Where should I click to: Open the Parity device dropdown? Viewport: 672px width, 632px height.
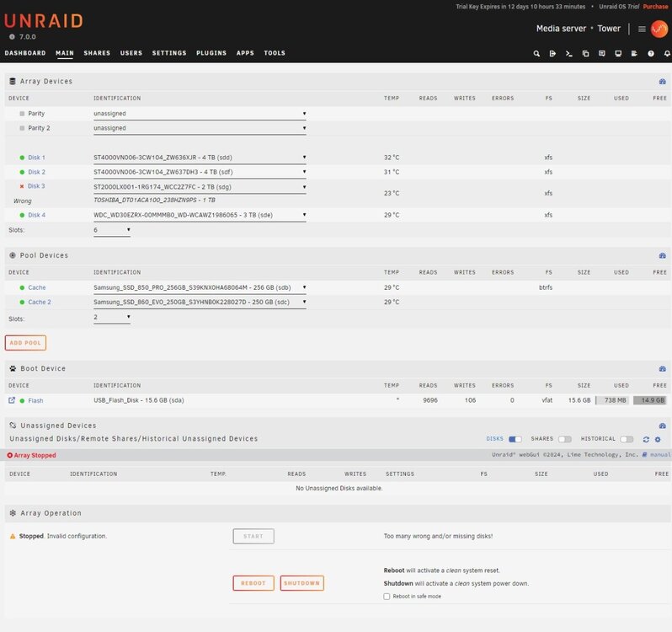pos(200,114)
